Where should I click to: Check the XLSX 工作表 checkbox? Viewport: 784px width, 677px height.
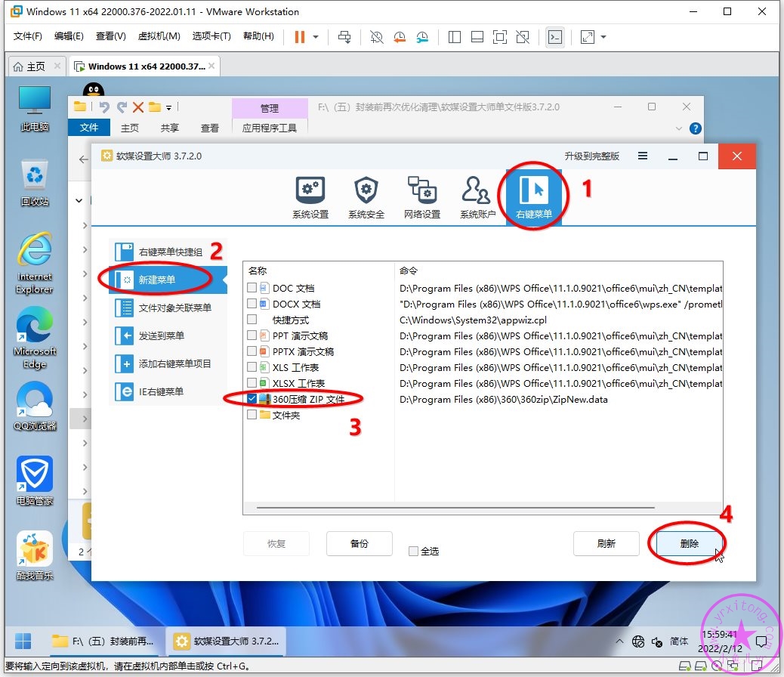252,383
